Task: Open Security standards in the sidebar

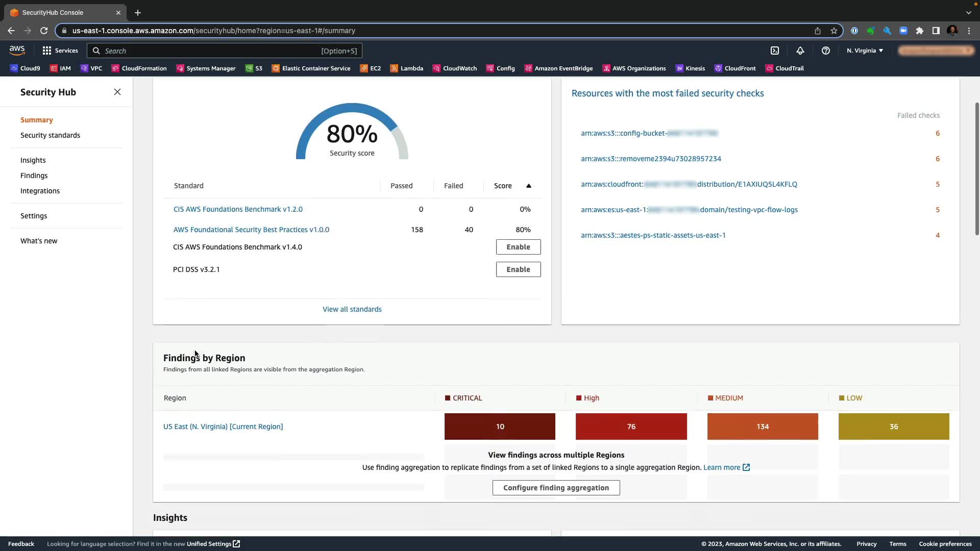Action: tap(50, 135)
